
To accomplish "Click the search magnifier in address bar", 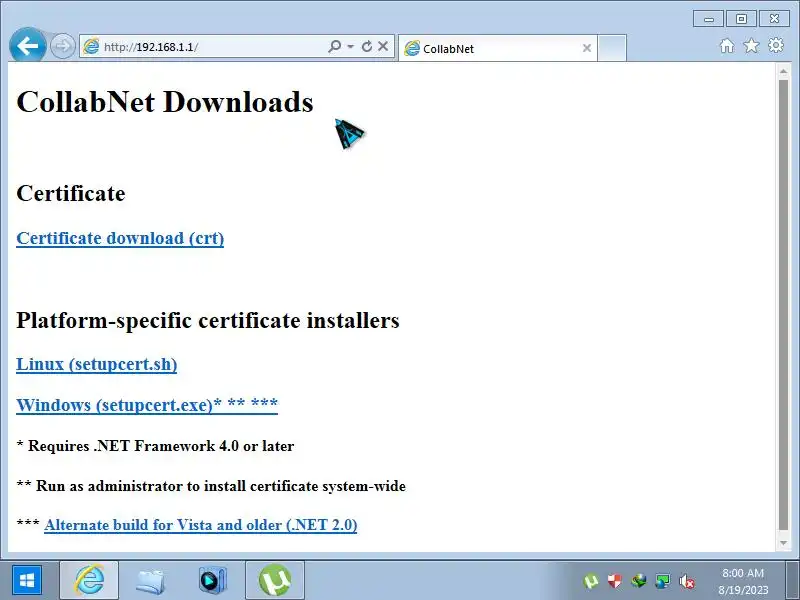I will (x=335, y=46).
